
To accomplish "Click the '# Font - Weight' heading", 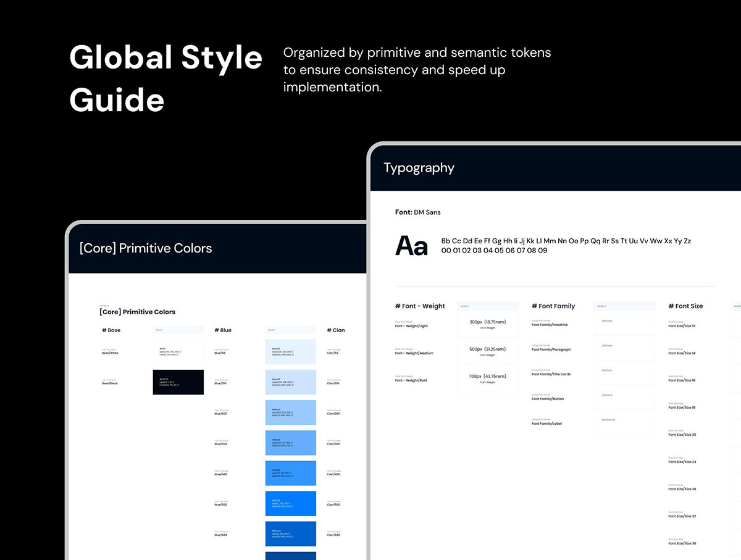I will pos(420,306).
